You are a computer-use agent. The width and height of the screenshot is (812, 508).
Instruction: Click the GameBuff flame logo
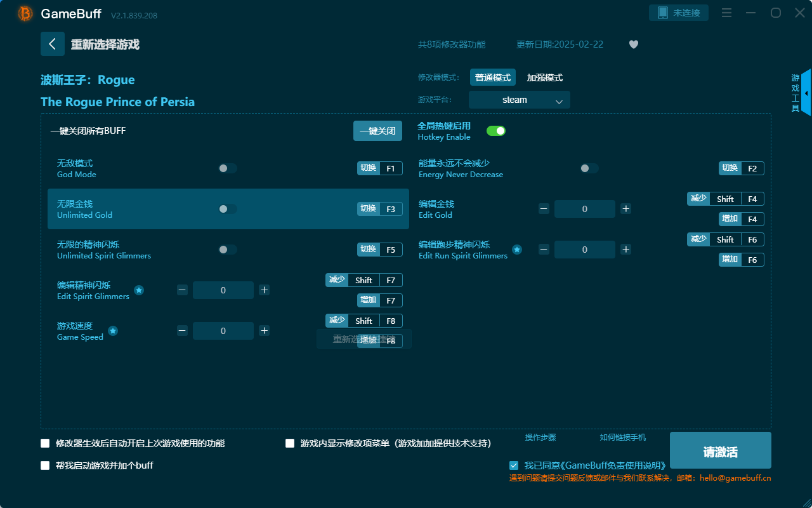(24, 13)
